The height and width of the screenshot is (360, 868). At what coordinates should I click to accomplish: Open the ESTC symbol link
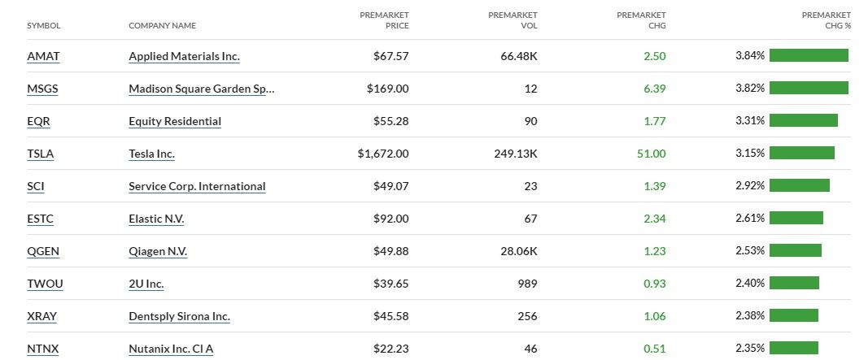tap(41, 219)
